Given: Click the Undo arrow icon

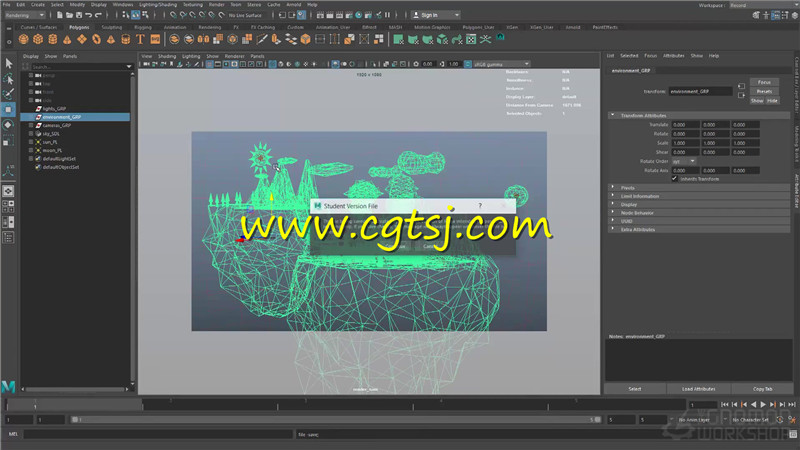Looking at the screenshot, I should [x=89, y=15].
